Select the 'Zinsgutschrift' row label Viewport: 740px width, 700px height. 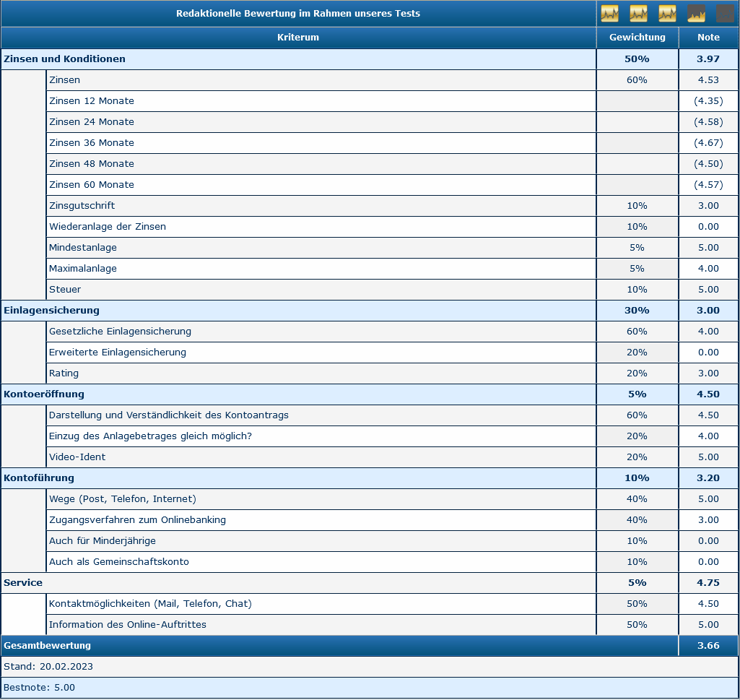[x=82, y=205]
